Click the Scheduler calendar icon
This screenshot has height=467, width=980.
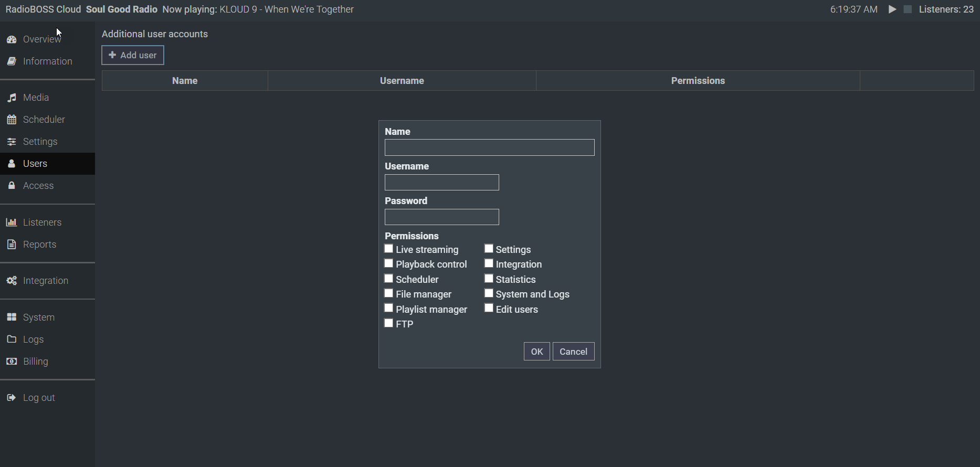pos(12,120)
